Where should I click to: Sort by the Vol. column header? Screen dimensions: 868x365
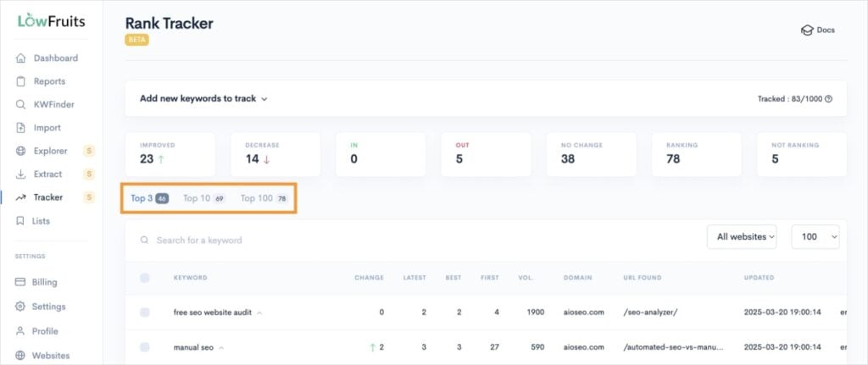(x=526, y=278)
